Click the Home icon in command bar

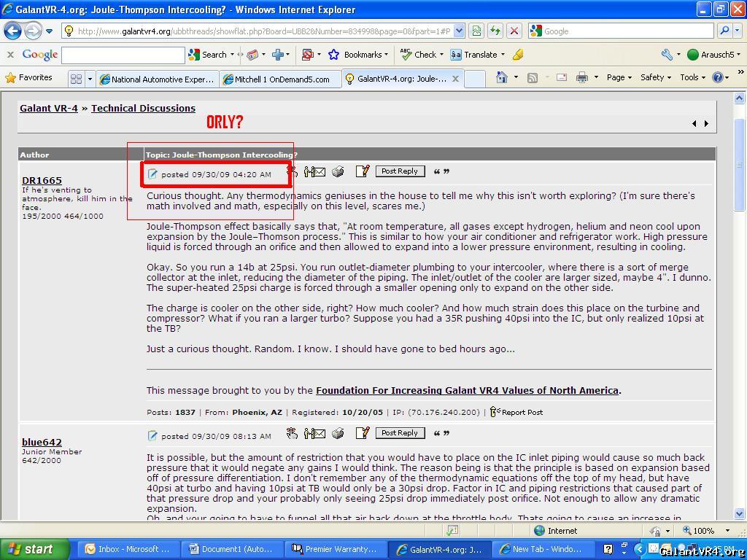[x=502, y=77]
